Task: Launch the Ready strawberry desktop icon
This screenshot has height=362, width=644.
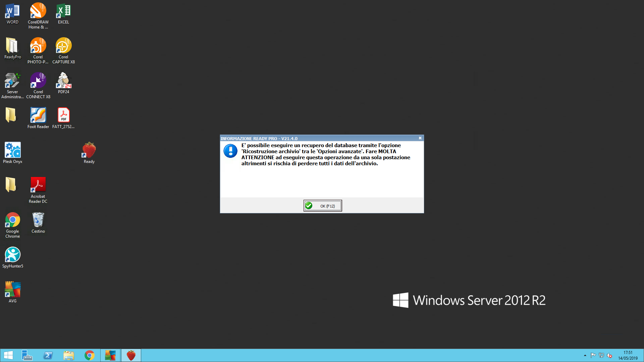Action: point(89,153)
